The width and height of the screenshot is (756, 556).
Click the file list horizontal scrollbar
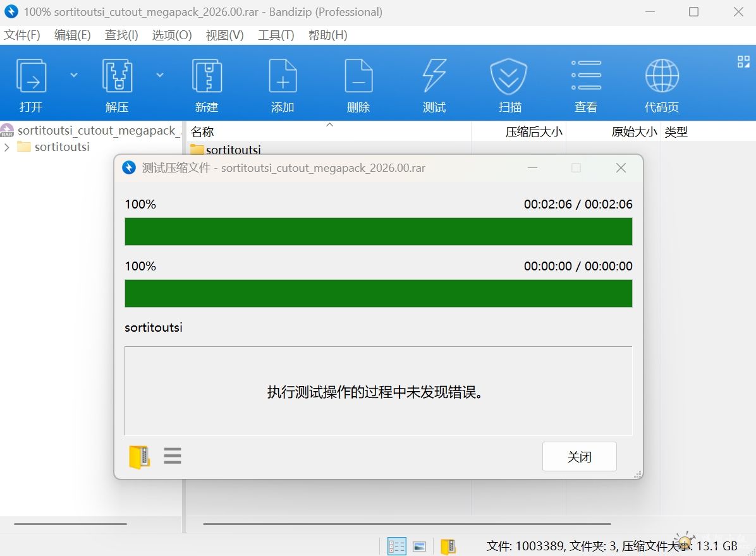point(407,524)
